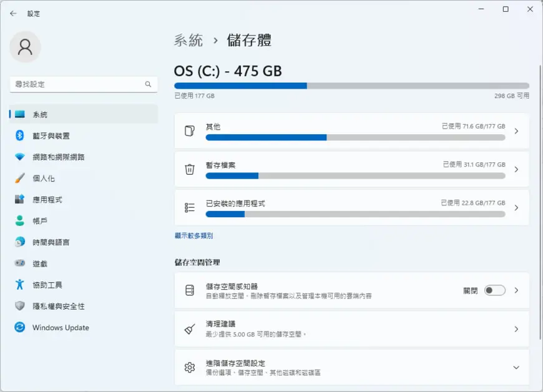
Task: Open the 清理建議 chevron arrow
Action: tap(516, 329)
